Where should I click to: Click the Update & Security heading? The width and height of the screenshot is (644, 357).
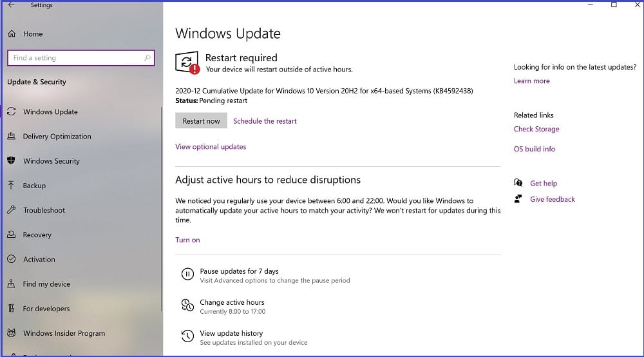point(37,82)
